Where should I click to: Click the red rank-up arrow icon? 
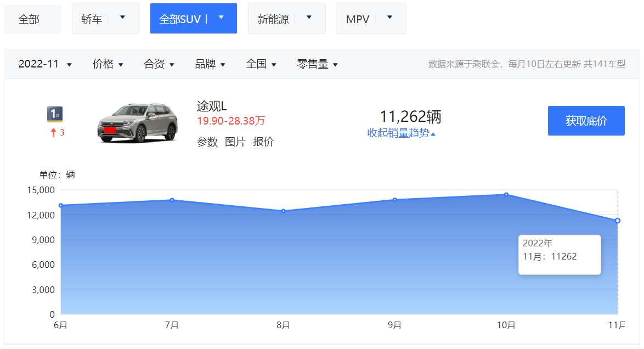point(53,132)
